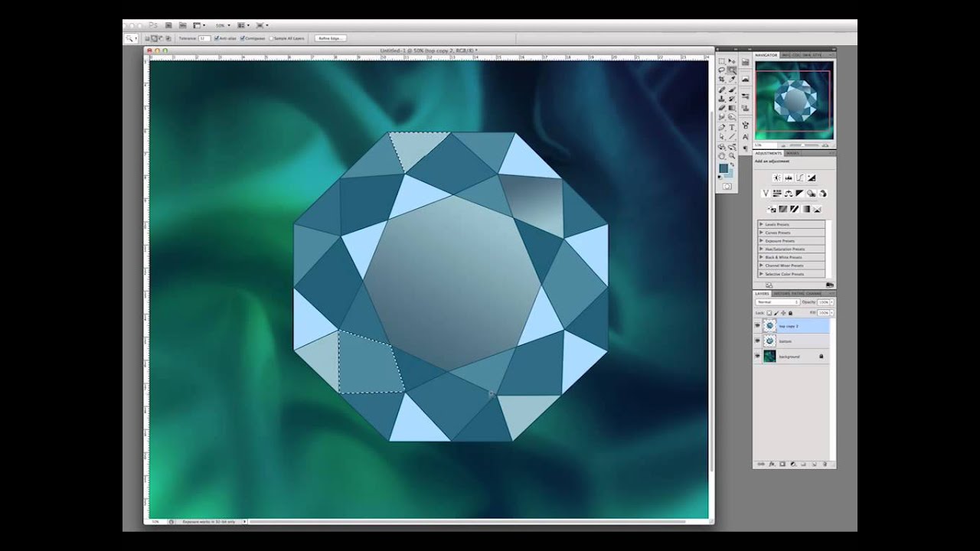Click the Quick Mask mode icon
This screenshot has width=980, height=551.
click(727, 186)
